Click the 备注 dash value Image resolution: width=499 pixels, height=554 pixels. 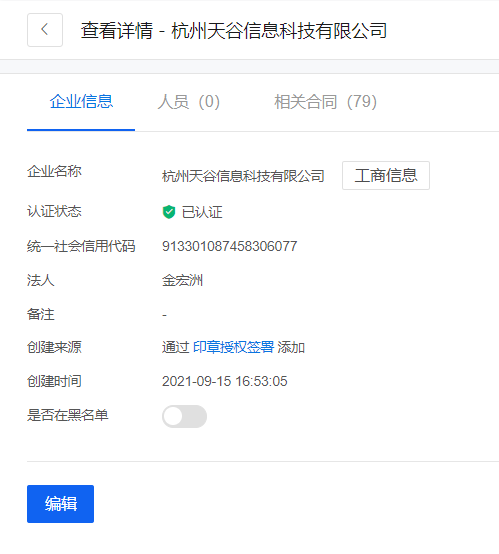[164, 315]
